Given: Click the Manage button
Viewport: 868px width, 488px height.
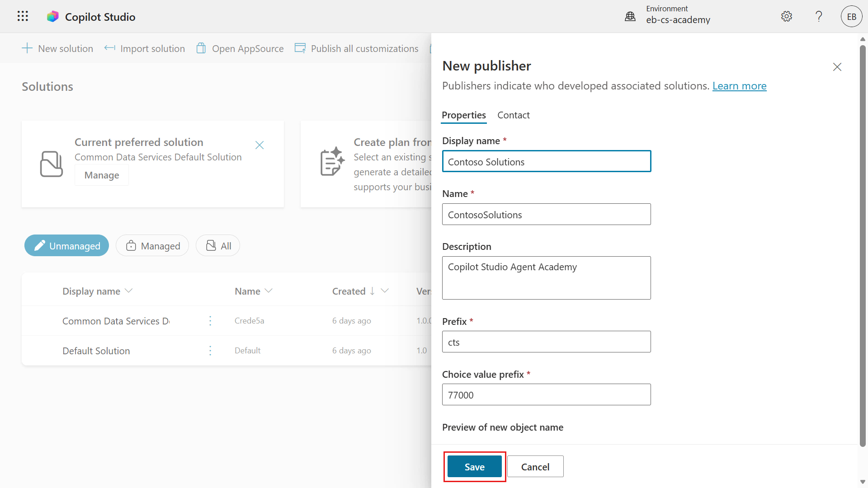Looking at the screenshot, I should 102,175.
